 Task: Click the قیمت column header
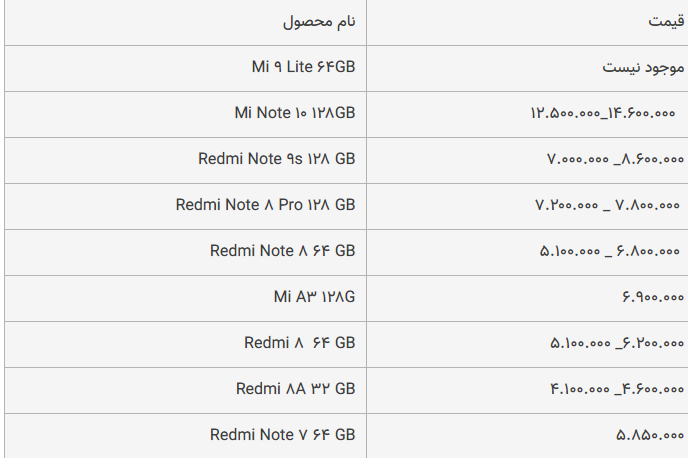coord(666,21)
